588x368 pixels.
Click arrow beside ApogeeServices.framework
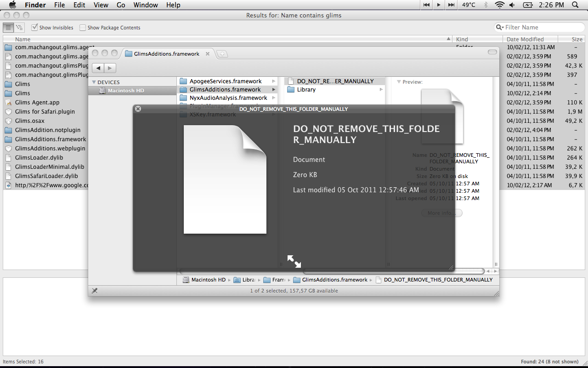click(274, 81)
